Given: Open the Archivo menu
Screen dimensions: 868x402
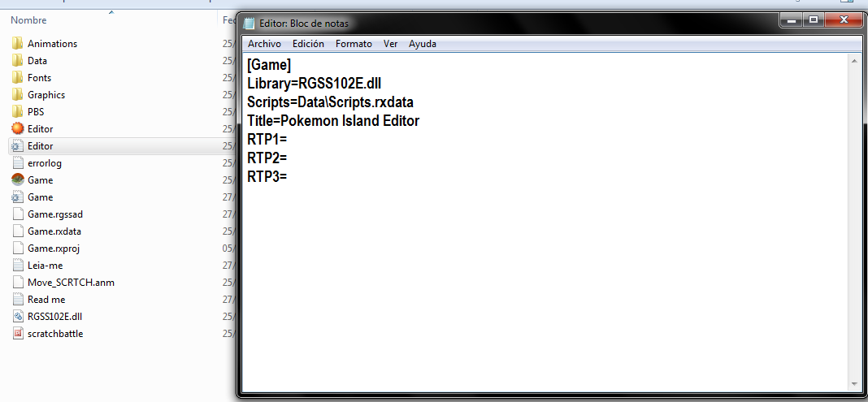Looking at the screenshot, I should [x=264, y=44].
